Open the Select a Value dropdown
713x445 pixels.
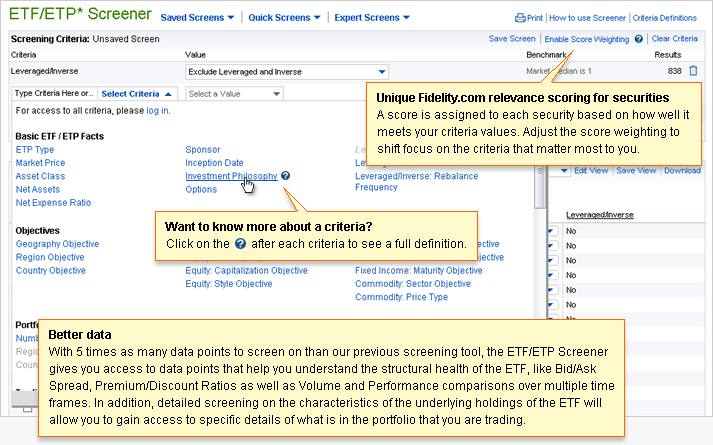[x=234, y=93]
